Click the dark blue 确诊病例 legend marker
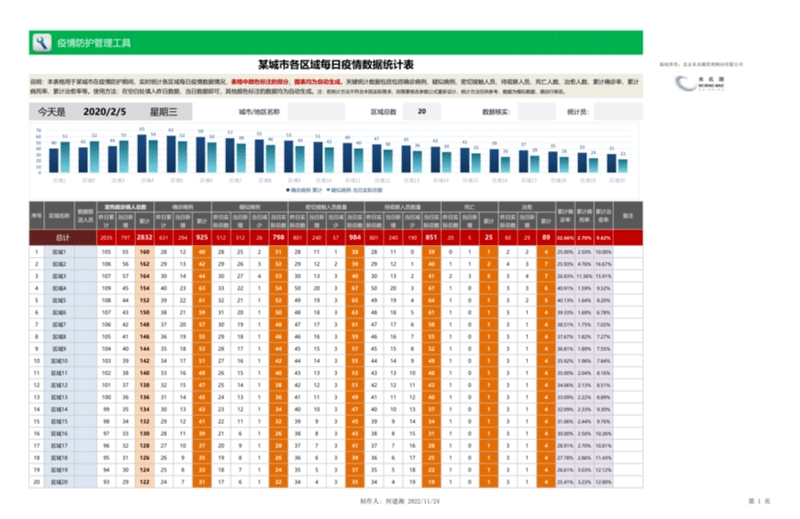800x519 pixels. click(x=287, y=189)
